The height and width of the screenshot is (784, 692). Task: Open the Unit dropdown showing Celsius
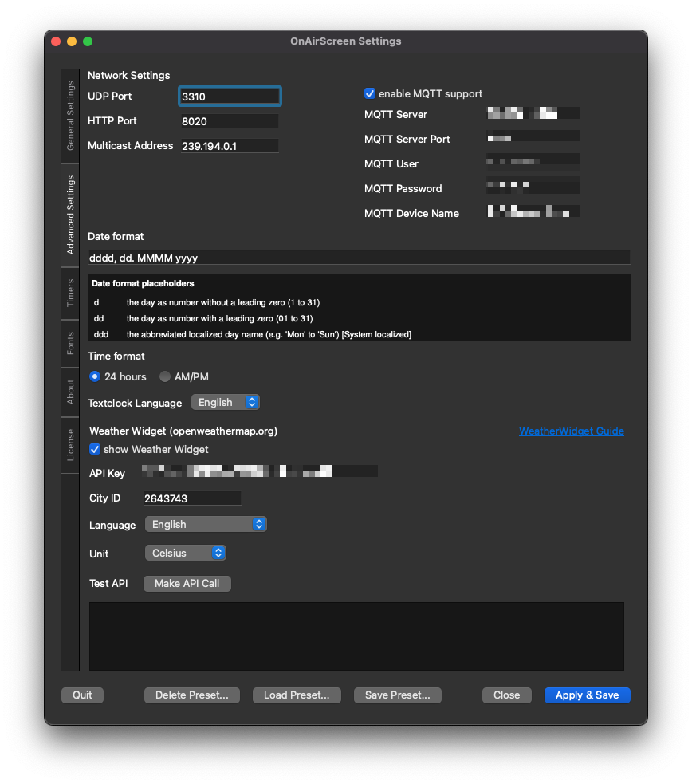(186, 553)
